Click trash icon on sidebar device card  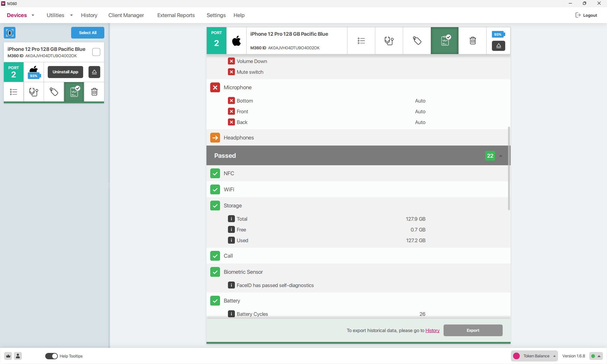[94, 92]
